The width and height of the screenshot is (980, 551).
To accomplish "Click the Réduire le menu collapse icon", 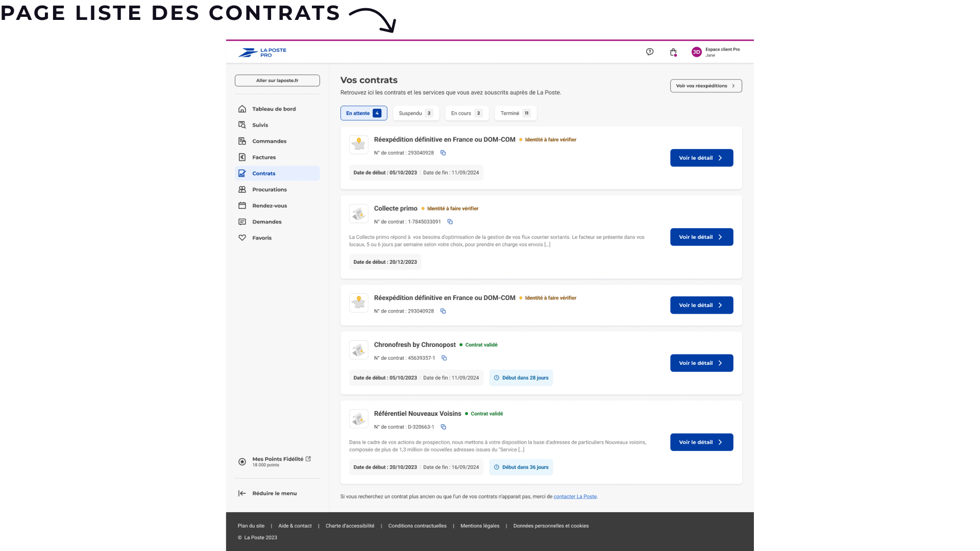I will (x=242, y=493).
